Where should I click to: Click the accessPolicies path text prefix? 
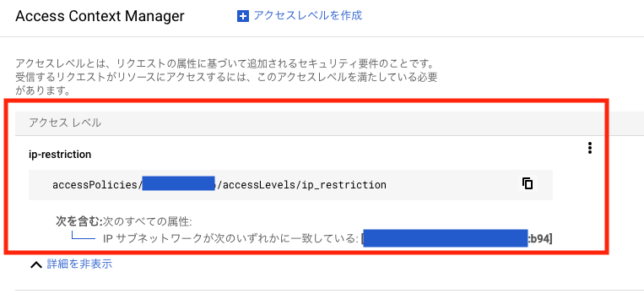point(97,184)
